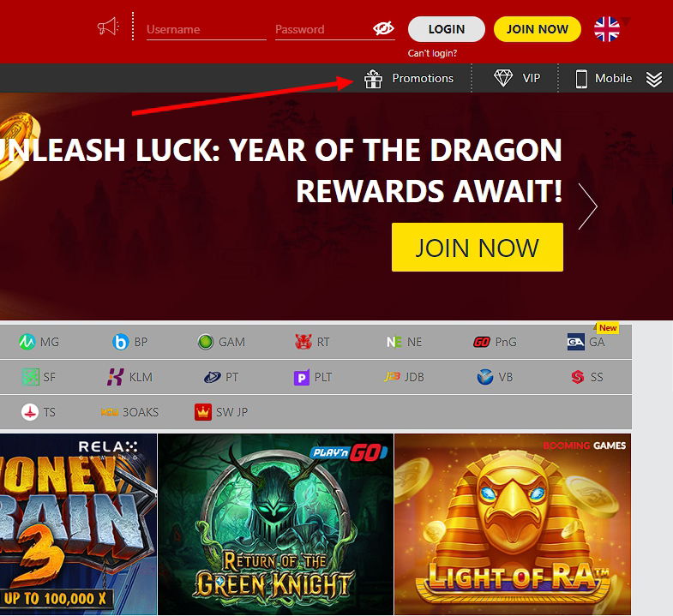Open the Mobile phone menu item
This screenshot has width=673, height=616.
(x=604, y=79)
